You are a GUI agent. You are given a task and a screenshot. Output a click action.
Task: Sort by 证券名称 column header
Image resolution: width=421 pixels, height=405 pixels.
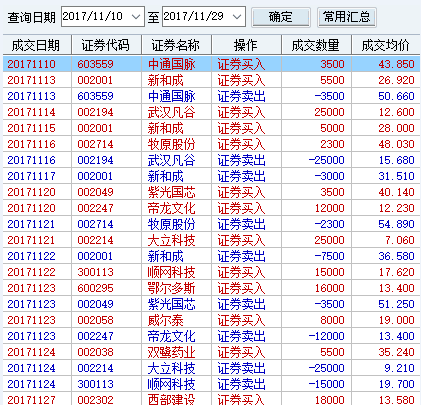coord(175,45)
